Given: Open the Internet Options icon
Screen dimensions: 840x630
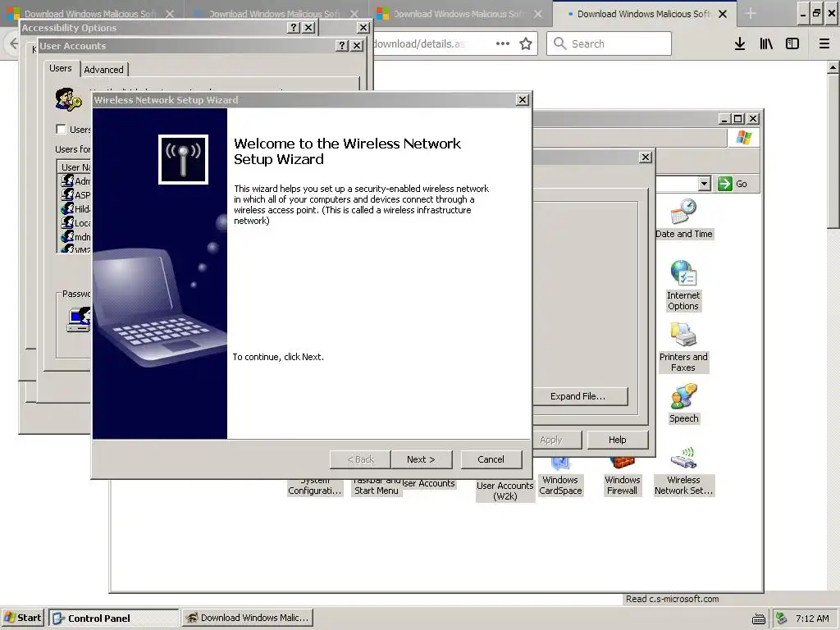Looking at the screenshot, I should coord(683,285).
